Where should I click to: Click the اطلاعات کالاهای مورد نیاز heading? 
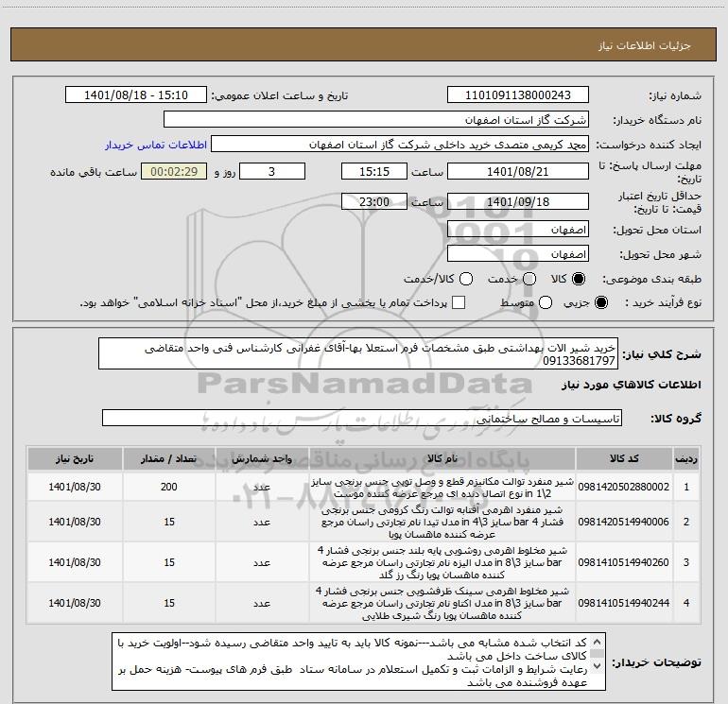[x=631, y=385]
